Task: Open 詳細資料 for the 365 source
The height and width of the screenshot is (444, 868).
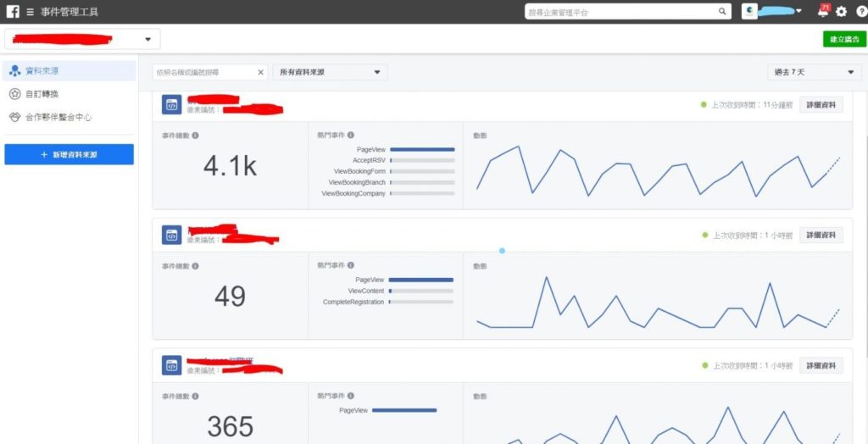Action: (821, 365)
